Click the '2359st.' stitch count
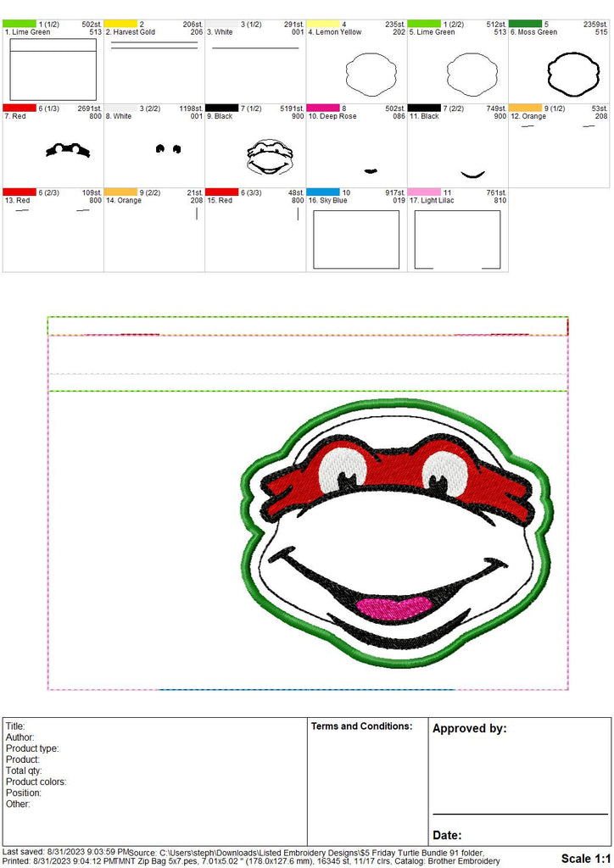This screenshot has height=868, width=614. [x=595, y=25]
